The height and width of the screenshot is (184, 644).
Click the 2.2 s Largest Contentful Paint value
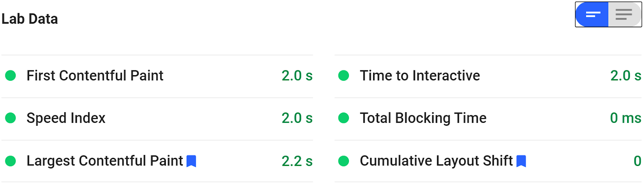pyautogui.click(x=297, y=161)
